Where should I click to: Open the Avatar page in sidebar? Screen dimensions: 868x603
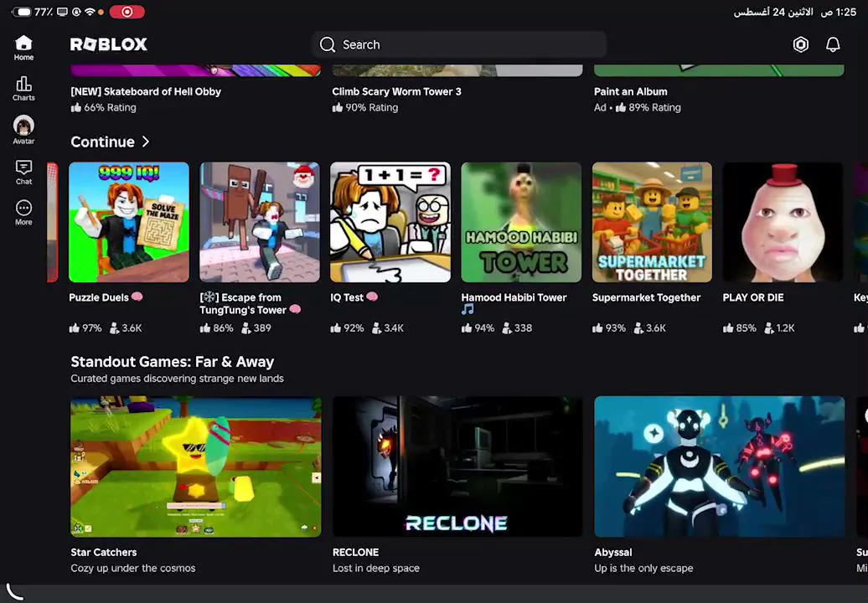pos(23,130)
